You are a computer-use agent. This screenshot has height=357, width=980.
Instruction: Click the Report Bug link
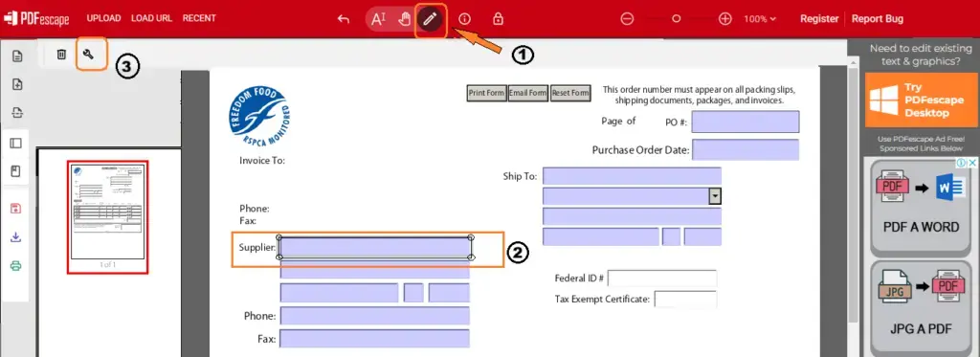(878, 19)
